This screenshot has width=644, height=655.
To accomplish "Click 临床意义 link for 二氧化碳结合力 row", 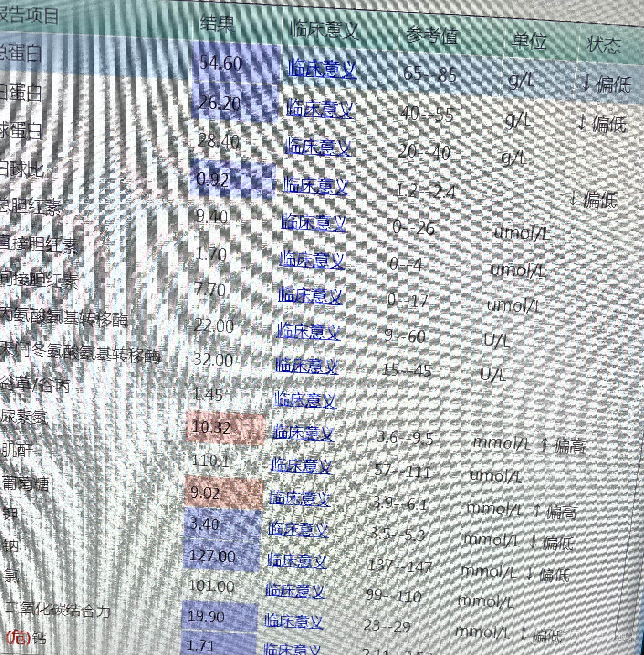I will (293, 621).
